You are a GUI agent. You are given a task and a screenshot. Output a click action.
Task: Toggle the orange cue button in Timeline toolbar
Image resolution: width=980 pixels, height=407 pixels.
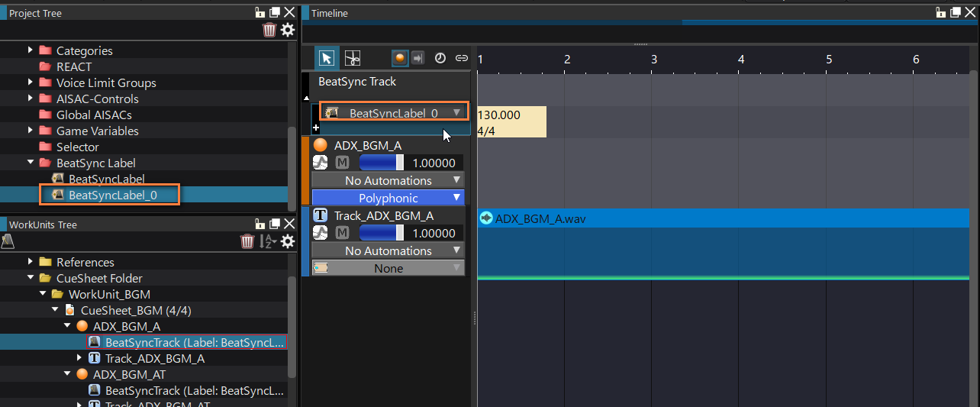tap(400, 58)
